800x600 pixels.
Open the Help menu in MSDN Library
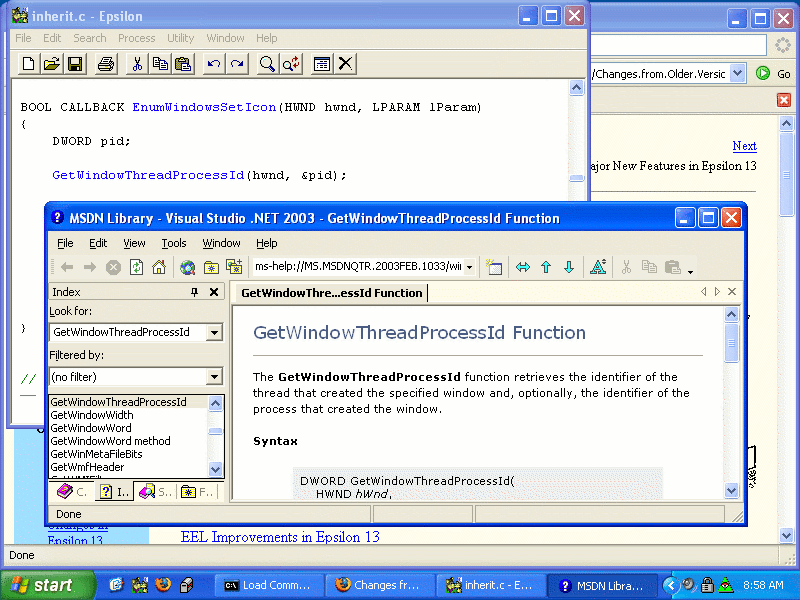tap(266, 243)
